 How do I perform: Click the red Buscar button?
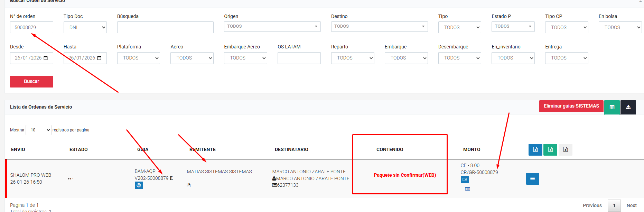tap(31, 82)
